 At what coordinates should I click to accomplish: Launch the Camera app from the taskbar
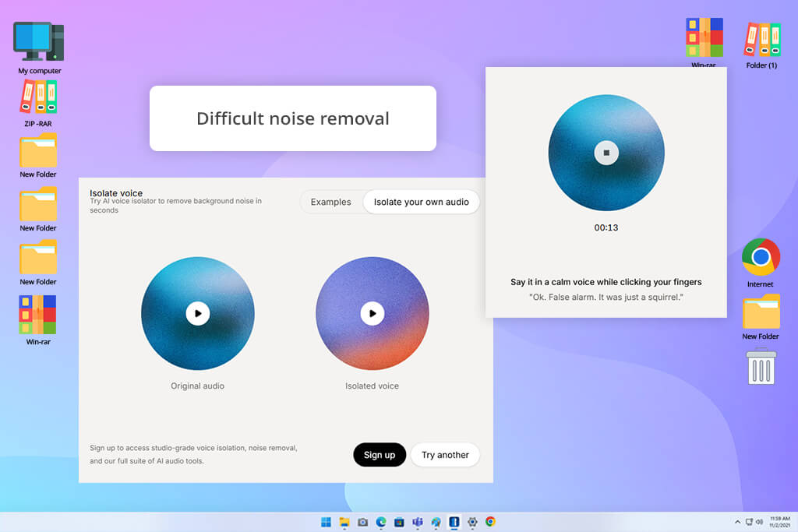click(362, 522)
